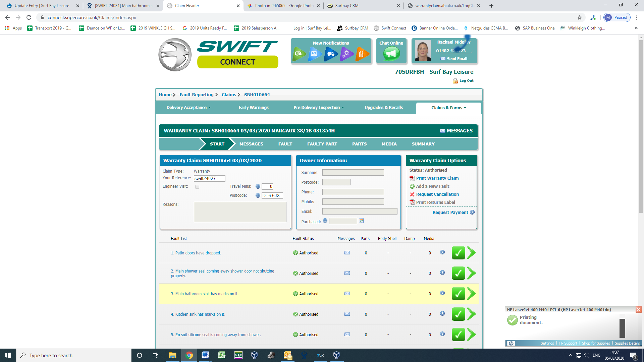Click the Chat Online speech bubble icon
644x362 pixels.
391,54
